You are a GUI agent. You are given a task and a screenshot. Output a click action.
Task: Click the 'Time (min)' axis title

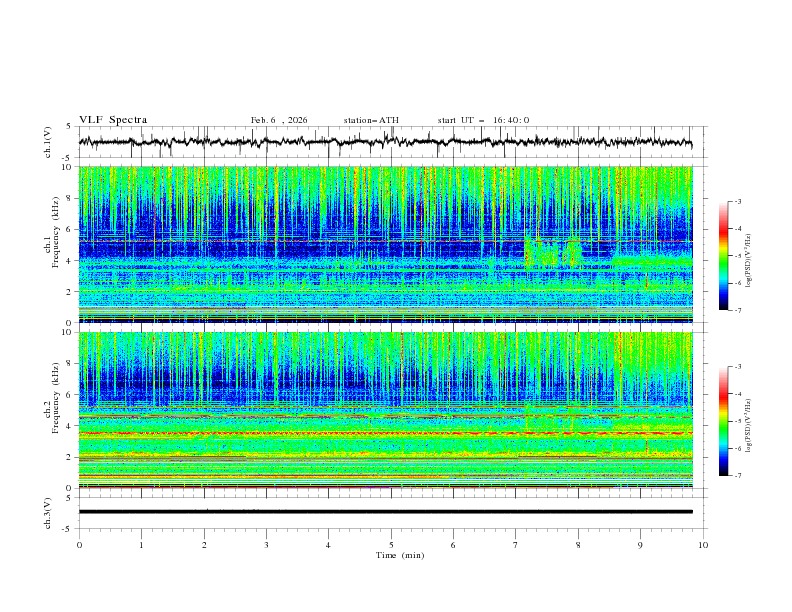click(x=400, y=555)
